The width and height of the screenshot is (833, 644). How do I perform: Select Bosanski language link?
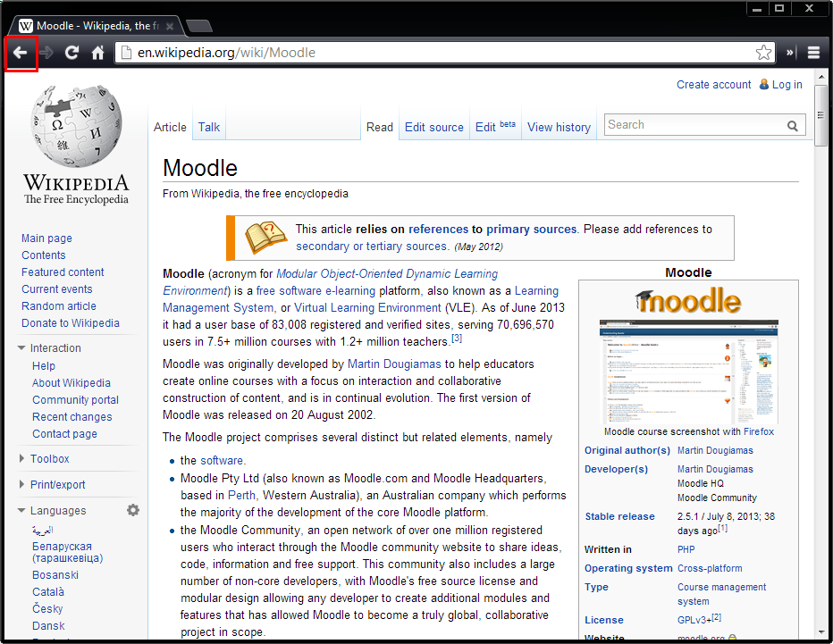55,575
